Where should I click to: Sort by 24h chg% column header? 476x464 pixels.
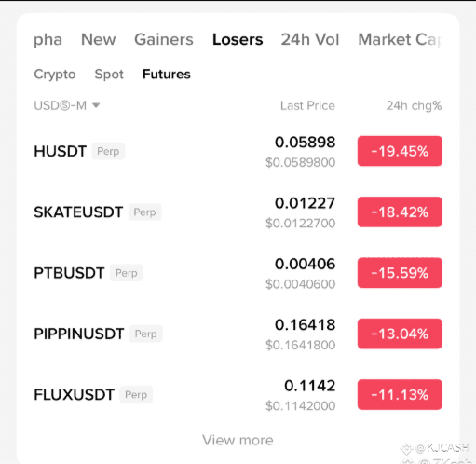pos(414,106)
